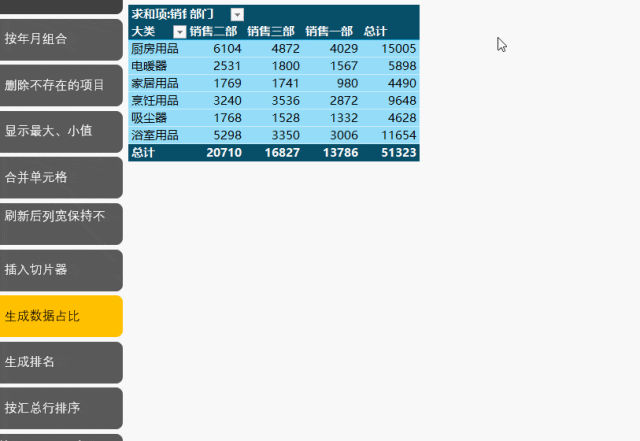Select the 浴室用品 row label
This screenshot has width=640, height=441.
(155, 135)
